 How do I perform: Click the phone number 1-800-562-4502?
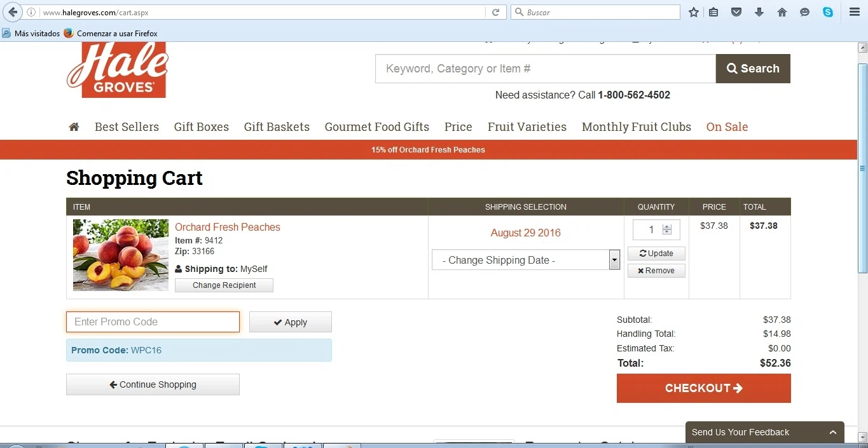click(634, 95)
